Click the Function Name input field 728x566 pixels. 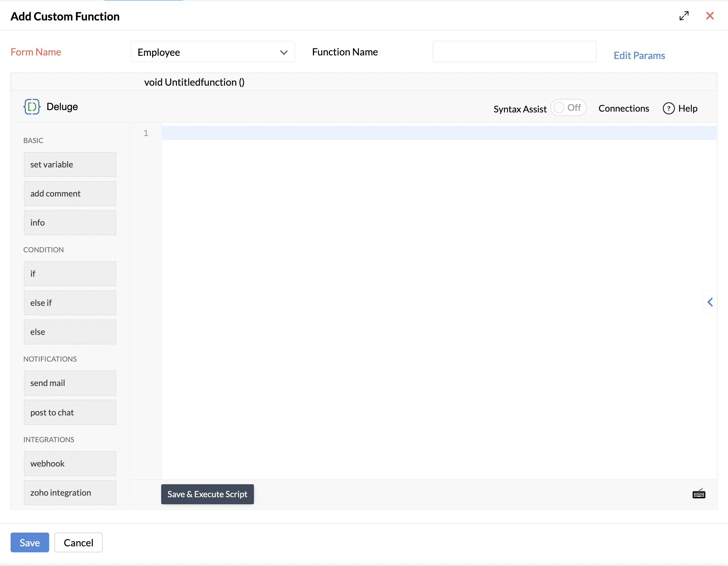514,52
